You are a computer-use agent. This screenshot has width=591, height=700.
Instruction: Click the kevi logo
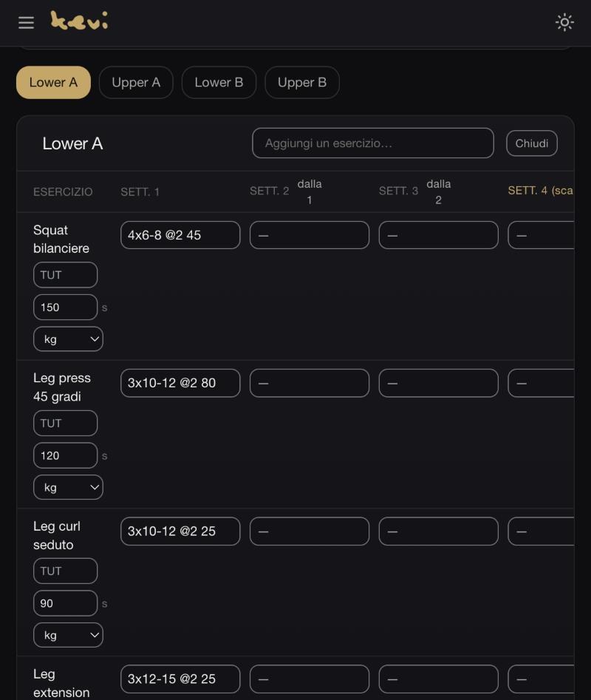(x=79, y=21)
